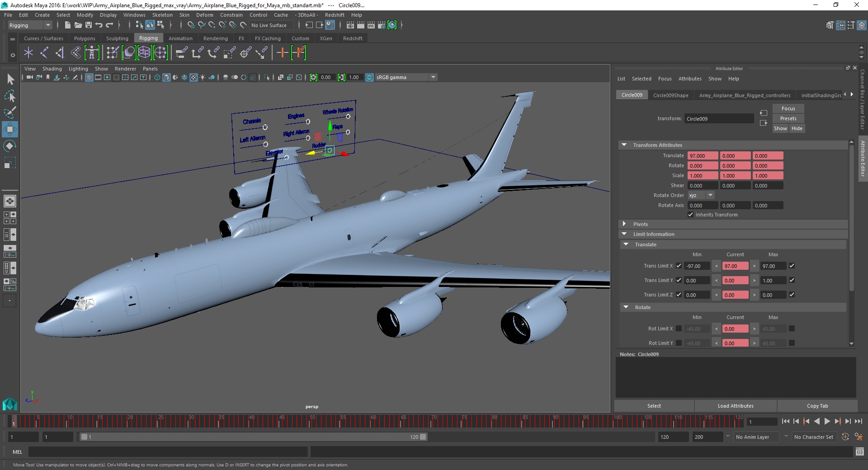Image resolution: width=868 pixels, height=470 pixels.
Task: Select the Paint Selection tool
Action: coord(10,112)
